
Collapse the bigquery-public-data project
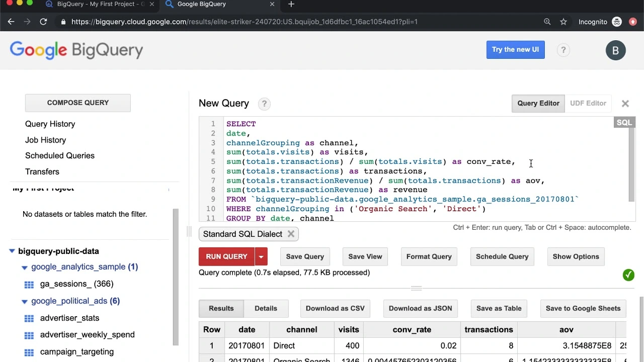(12, 251)
